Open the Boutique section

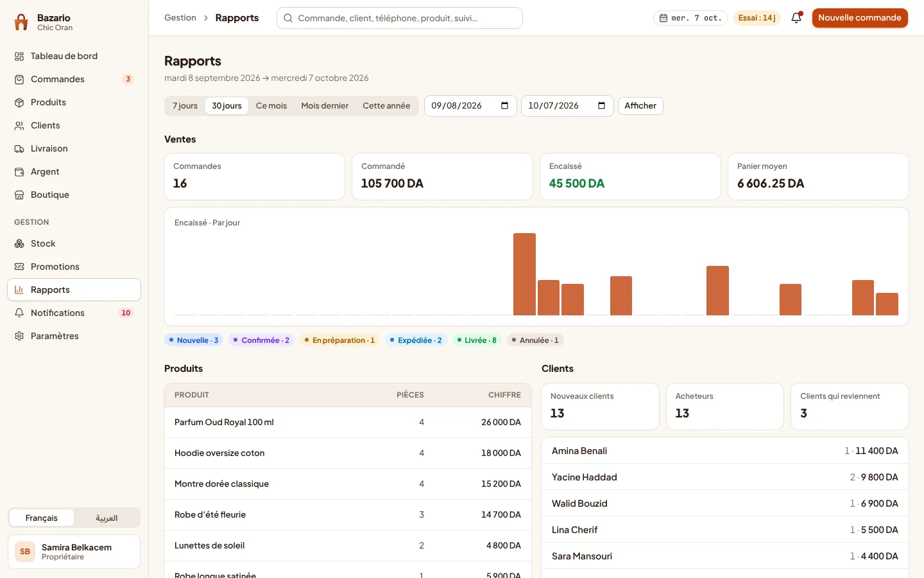coord(74,195)
